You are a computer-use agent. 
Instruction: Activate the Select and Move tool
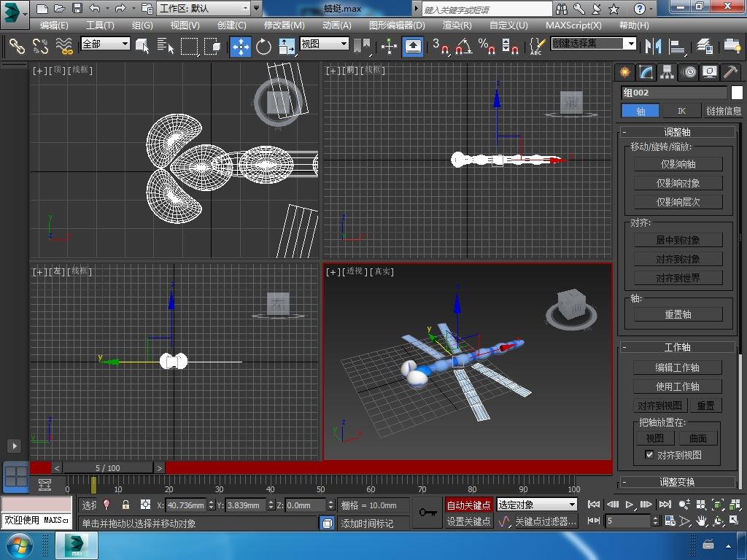tap(240, 47)
